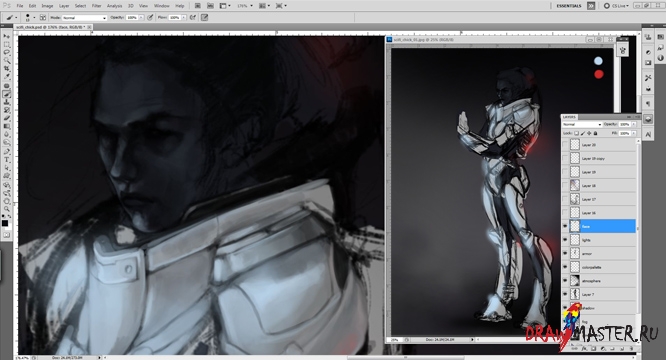Open the Edit menu
This screenshot has height=360, width=666.
32,6
